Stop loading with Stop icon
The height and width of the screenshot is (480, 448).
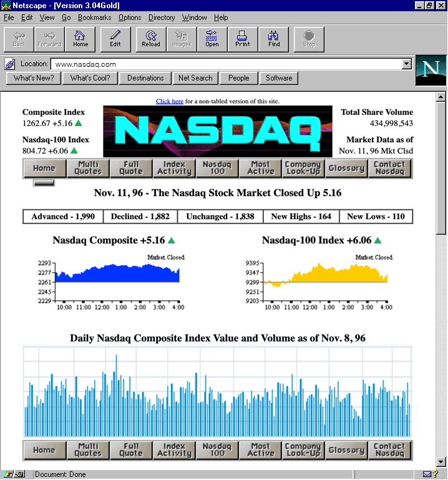[x=309, y=39]
